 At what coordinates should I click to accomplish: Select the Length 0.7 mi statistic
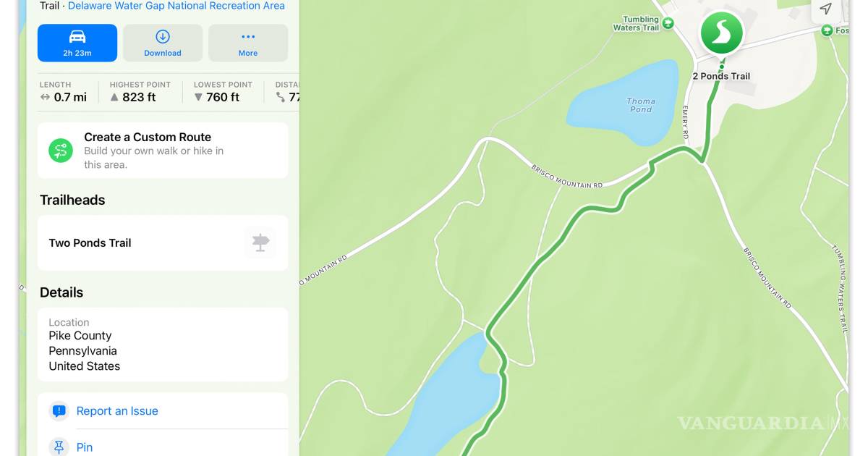pyautogui.click(x=64, y=92)
